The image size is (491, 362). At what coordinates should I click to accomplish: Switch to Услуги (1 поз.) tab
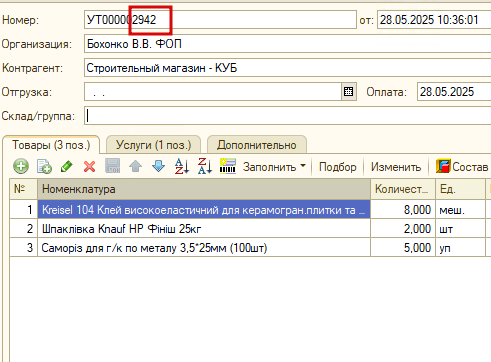153,145
